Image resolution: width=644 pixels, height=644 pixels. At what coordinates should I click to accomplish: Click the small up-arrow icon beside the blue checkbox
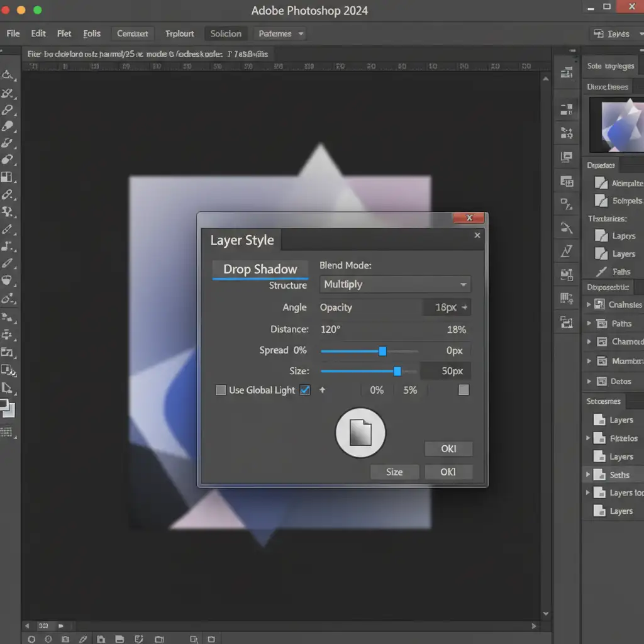coord(323,390)
